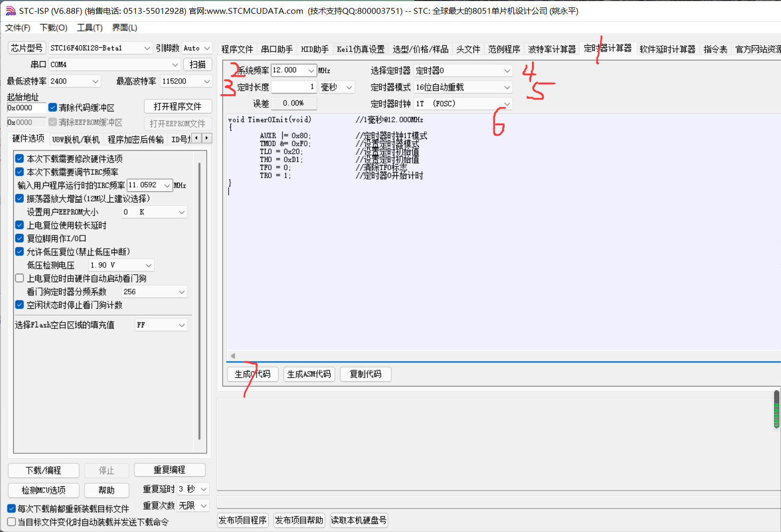Click the 发布项目程序 button
The width and height of the screenshot is (781, 532).
[x=243, y=520]
